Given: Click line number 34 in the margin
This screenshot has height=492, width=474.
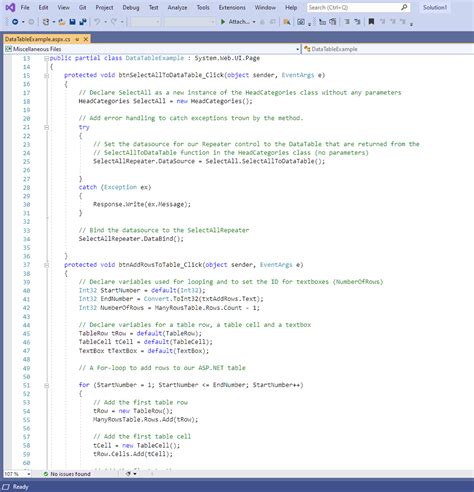Looking at the screenshot, I should [26, 239].
